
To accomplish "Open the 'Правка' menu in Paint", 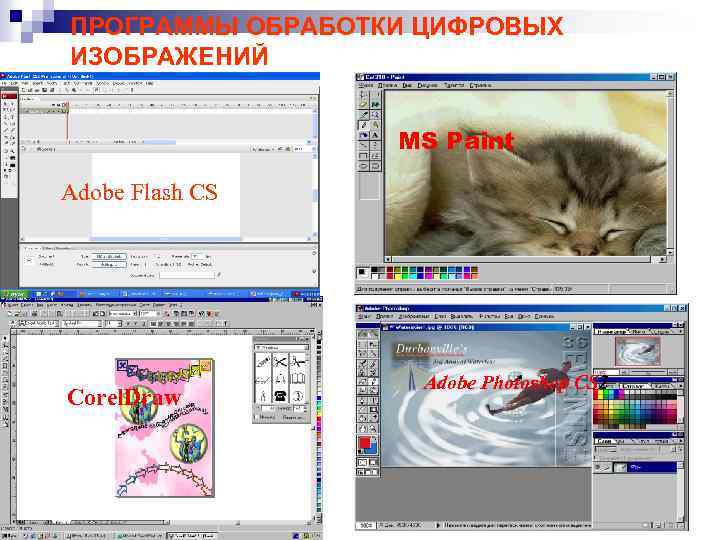I will click(x=388, y=85).
